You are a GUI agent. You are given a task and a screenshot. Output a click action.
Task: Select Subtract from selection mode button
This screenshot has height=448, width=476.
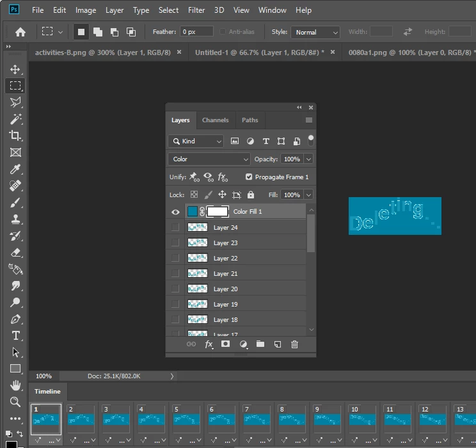(115, 32)
